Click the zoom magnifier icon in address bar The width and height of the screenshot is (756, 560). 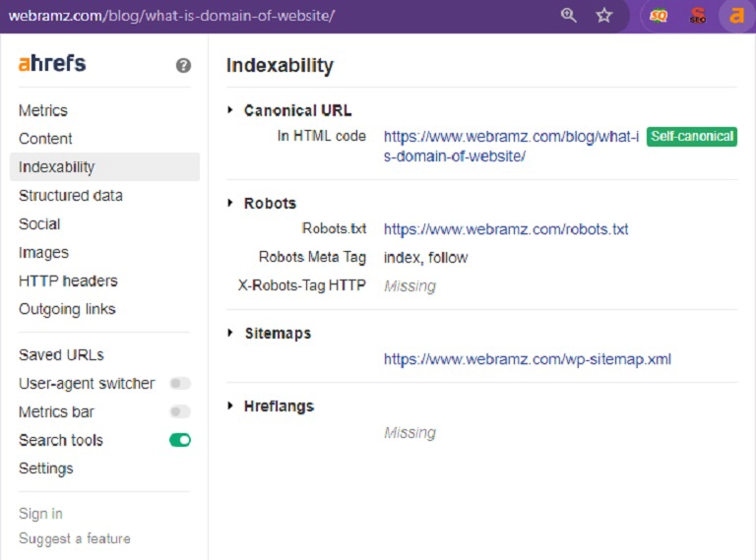pos(568,16)
